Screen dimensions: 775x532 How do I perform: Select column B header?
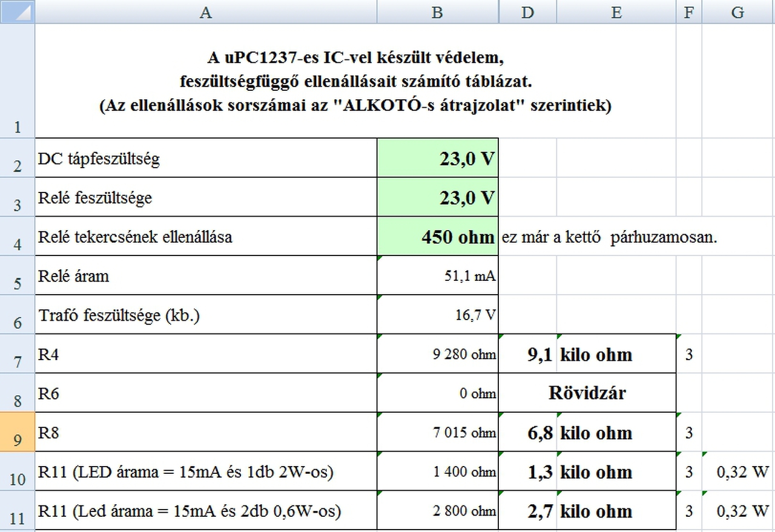click(438, 12)
